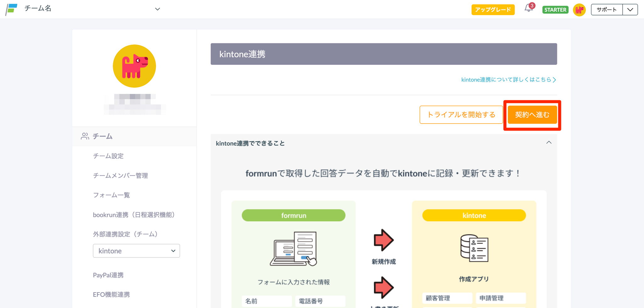Click the large team profile avatar

134,66
